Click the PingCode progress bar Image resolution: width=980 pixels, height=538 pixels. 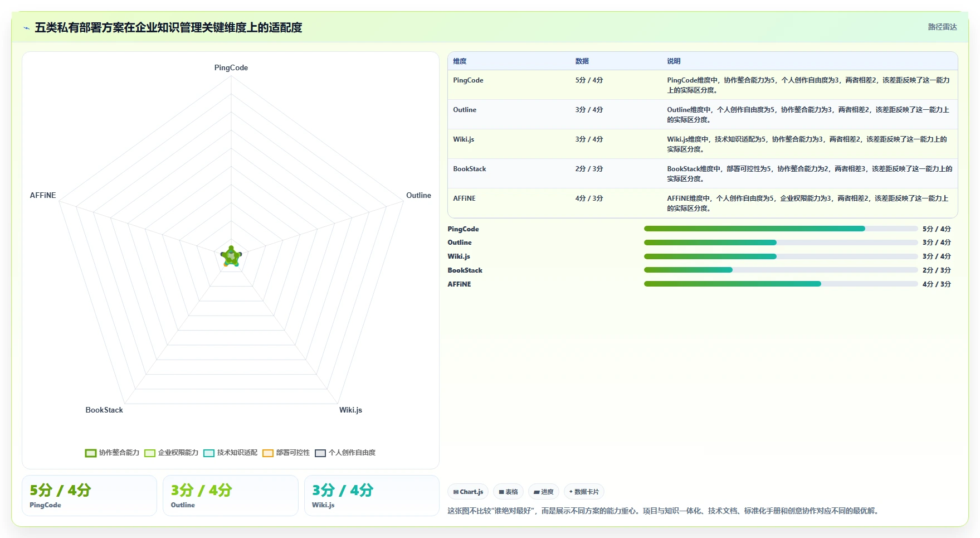(x=781, y=229)
